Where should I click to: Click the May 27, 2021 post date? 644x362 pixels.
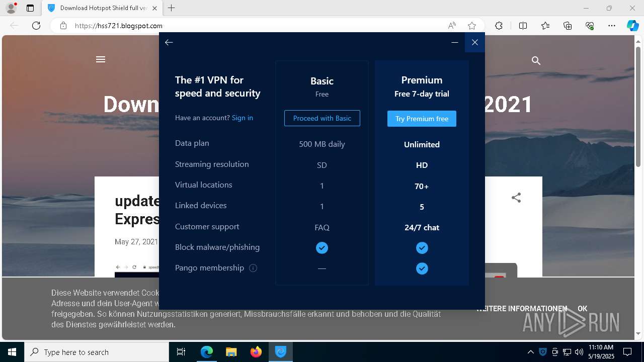coord(136,242)
